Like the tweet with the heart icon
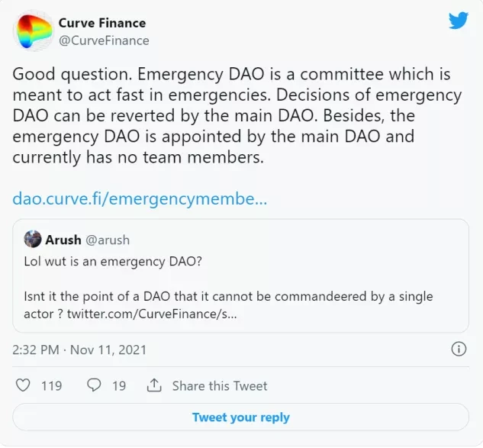483x448 pixels. (23, 385)
